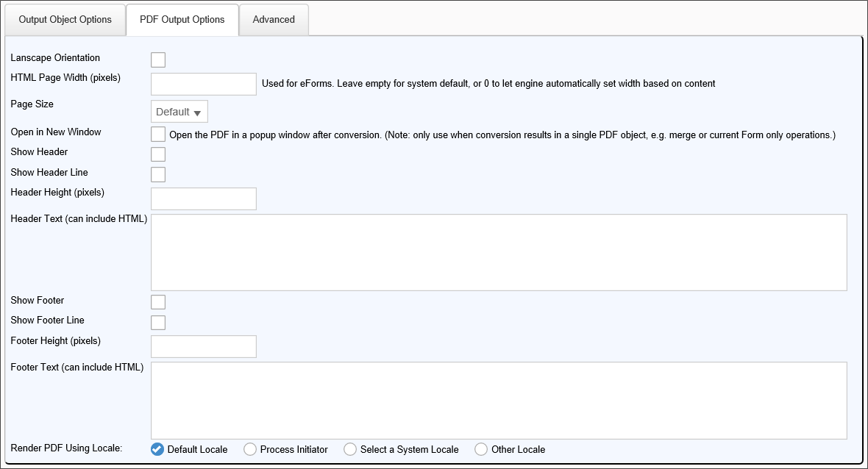The height and width of the screenshot is (469, 868).
Task: Enable the Show Header Line checkbox
Action: point(158,174)
